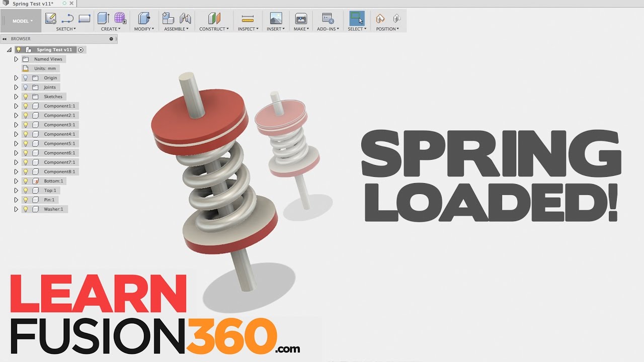Hide Top:1 using its light bulb
Viewport: 644px width, 362px height.
click(x=25, y=191)
